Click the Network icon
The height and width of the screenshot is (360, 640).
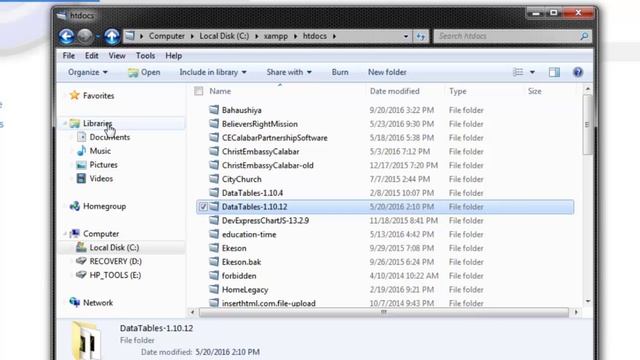pyautogui.click(x=74, y=302)
